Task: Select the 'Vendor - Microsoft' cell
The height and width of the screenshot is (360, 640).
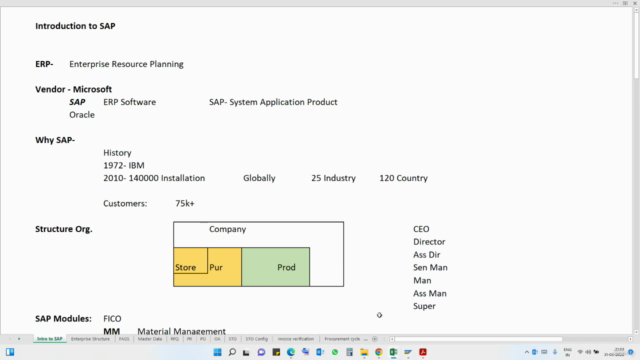Action: [x=73, y=89]
